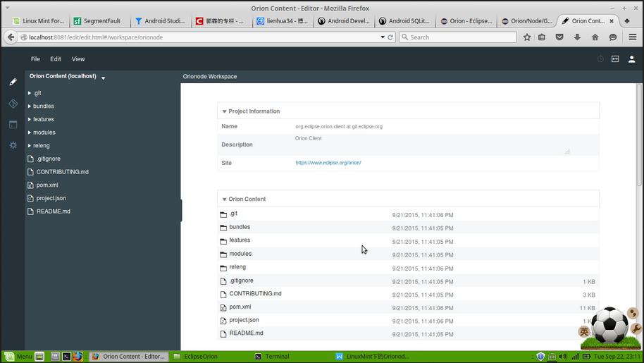
Task: Open the eclipse.org/orion site link
Action: 328,163
